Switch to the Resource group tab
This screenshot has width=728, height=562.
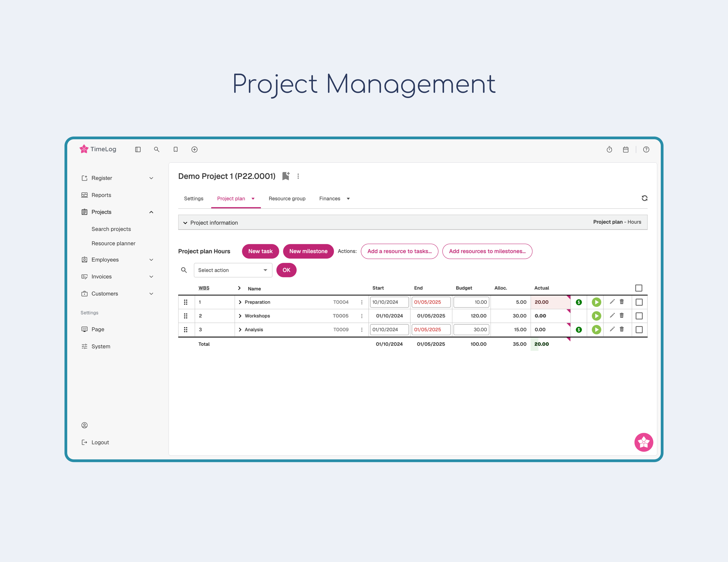click(287, 199)
